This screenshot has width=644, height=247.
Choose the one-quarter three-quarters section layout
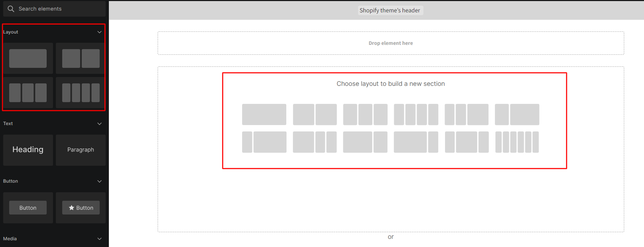pyautogui.click(x=264, y=142)
